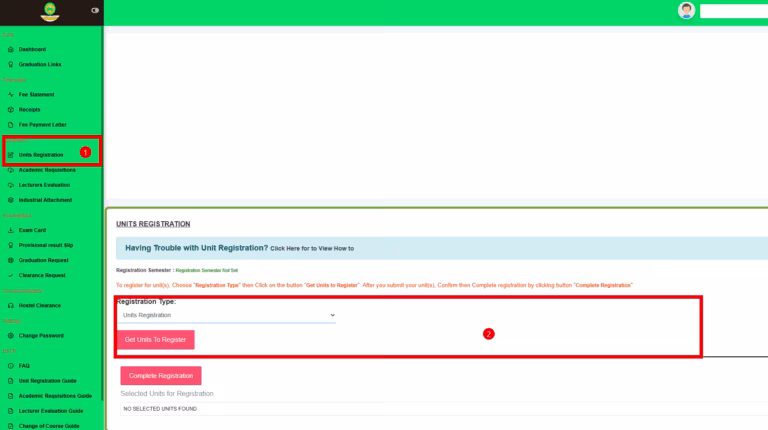
Task: Click the Hostel Clearance icon
Action: (x=11, y=306)
